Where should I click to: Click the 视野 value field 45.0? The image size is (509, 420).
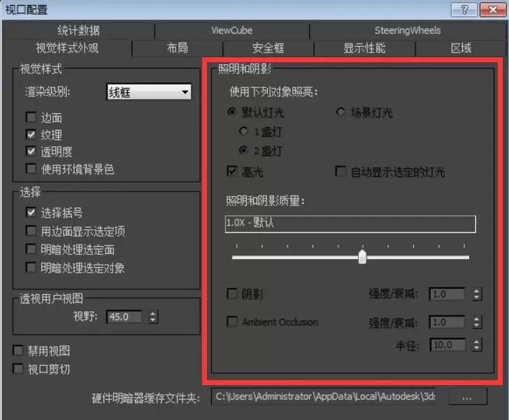pos(124,317)
